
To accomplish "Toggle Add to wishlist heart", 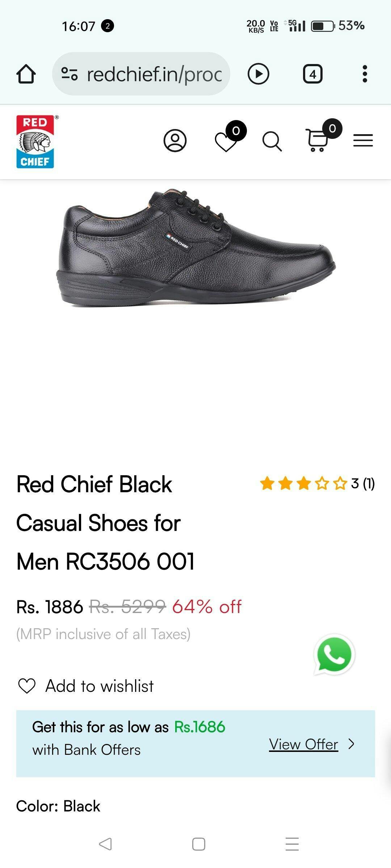I will click(x=27, y=686).
